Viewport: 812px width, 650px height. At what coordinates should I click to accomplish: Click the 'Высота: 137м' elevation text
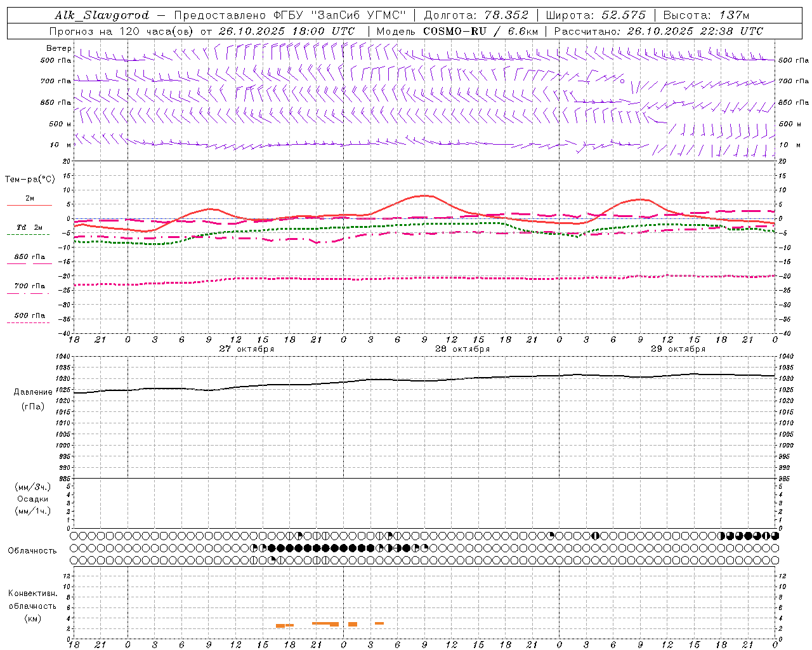click(x=706, y=15)
